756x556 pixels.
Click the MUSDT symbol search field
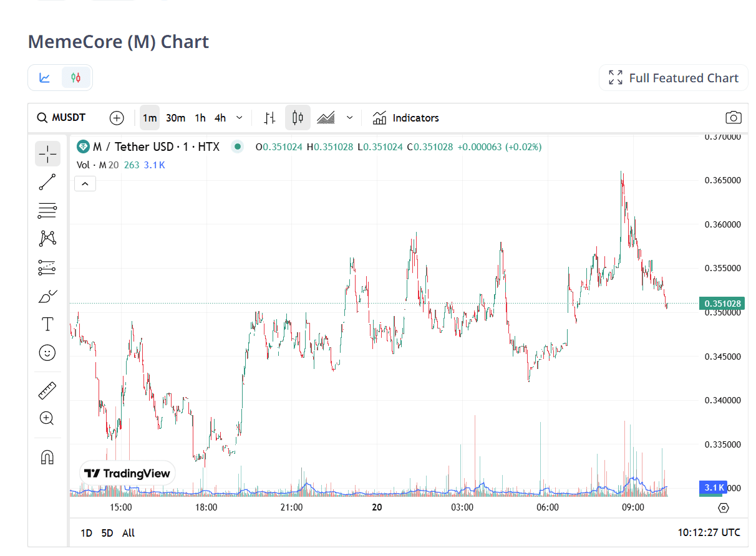point(62,118)
